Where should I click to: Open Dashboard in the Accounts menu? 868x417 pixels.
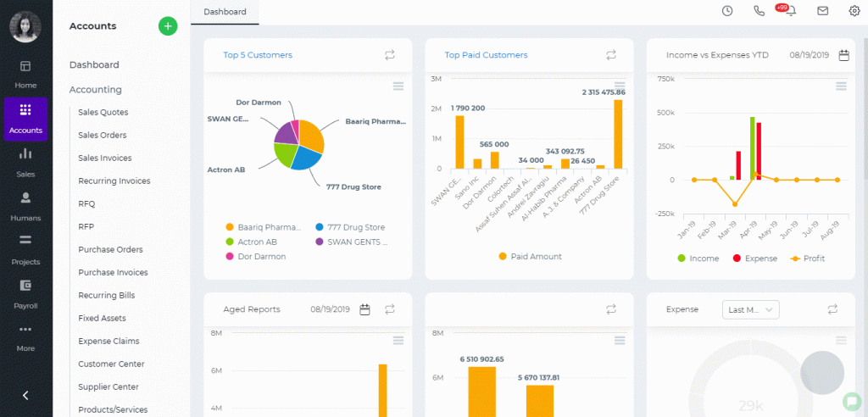tap(94, 64)
